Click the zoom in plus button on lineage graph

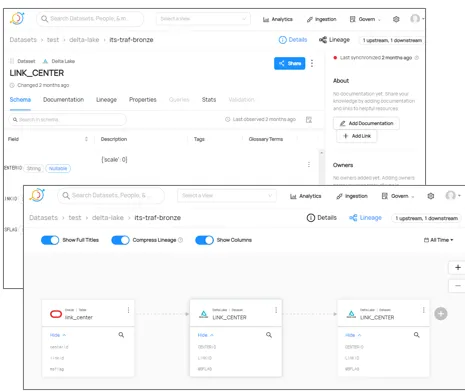tap(458, 267)
